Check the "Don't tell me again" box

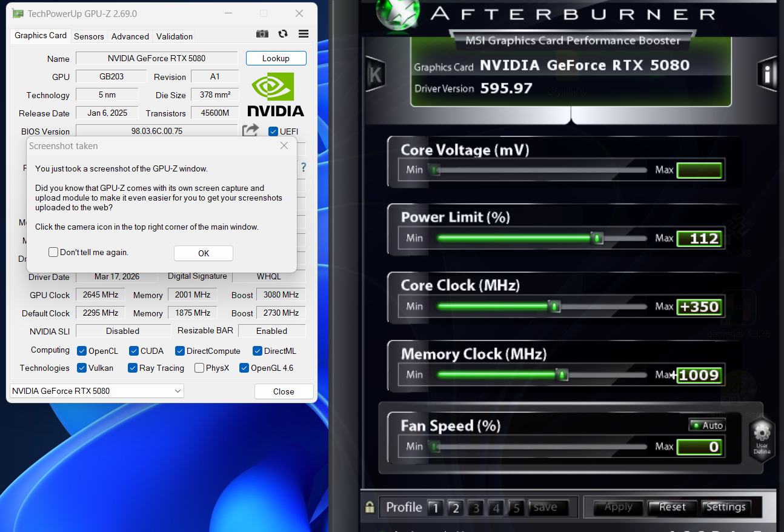coord(53,252)
